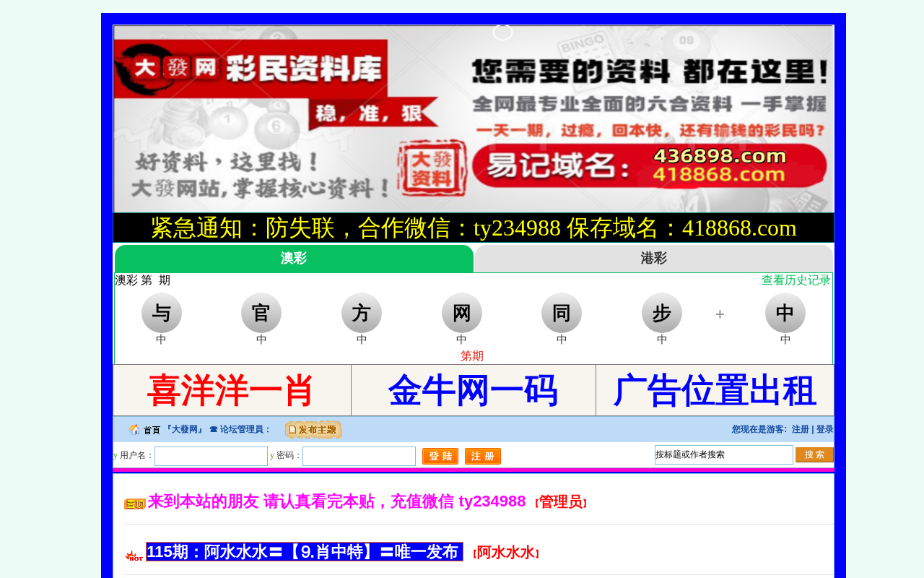The image size is (924, 578).
Task: Open the 阿水水水 author link
Action: pyautogui.click(x=506, y=553)
